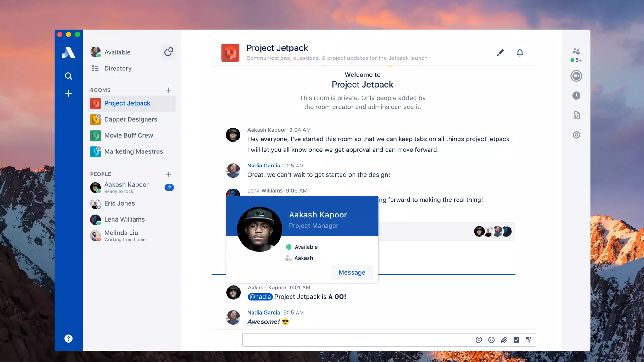Add a new room with Rooms plus
The image size is (644, 362).
tap(169, 90)
